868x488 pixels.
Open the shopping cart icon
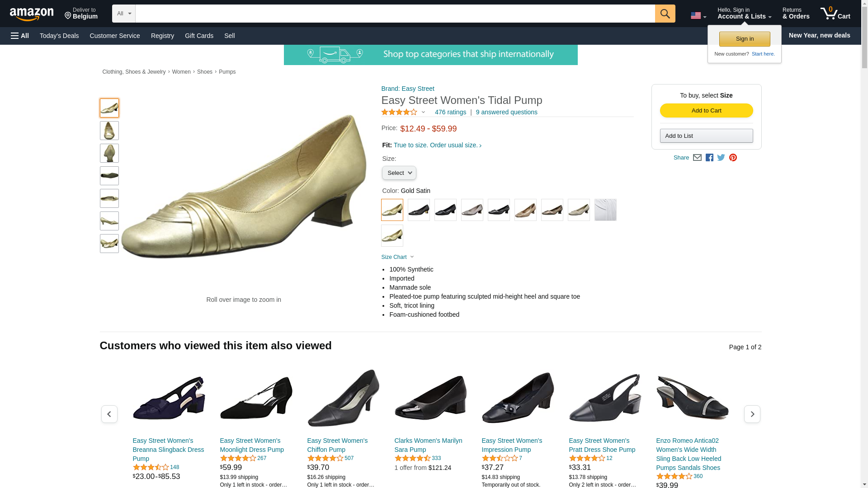point(835,14)
